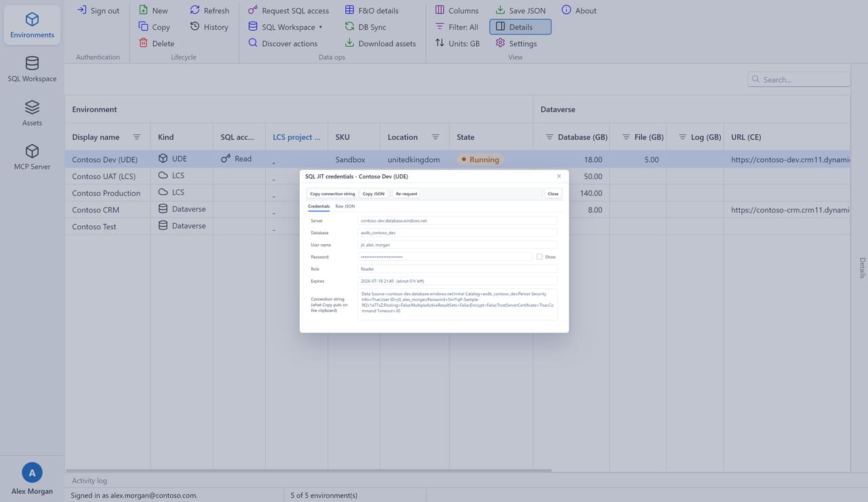Screen dimensions: 868x502
Task: Expand the Activity log panel
Action: click(90, 480)
